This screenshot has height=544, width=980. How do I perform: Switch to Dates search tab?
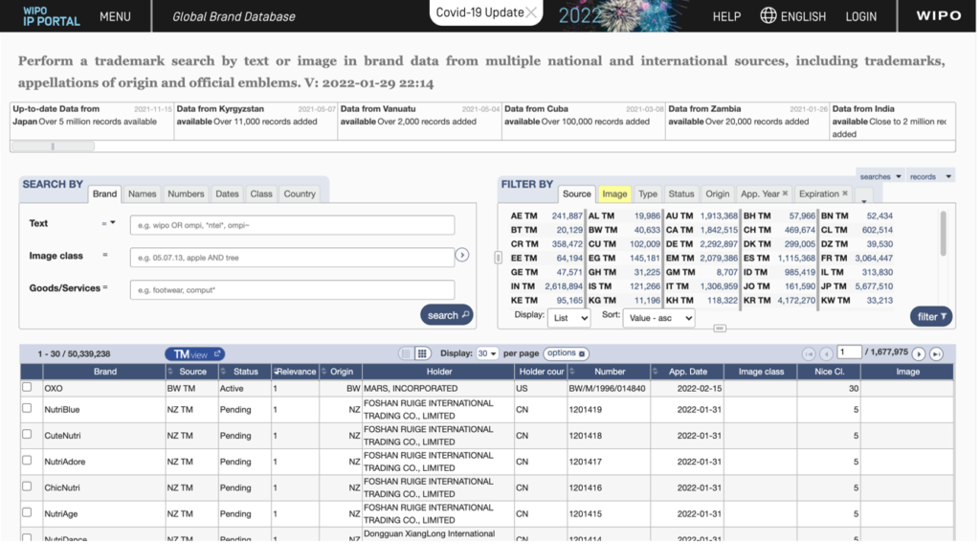(227, 193)
